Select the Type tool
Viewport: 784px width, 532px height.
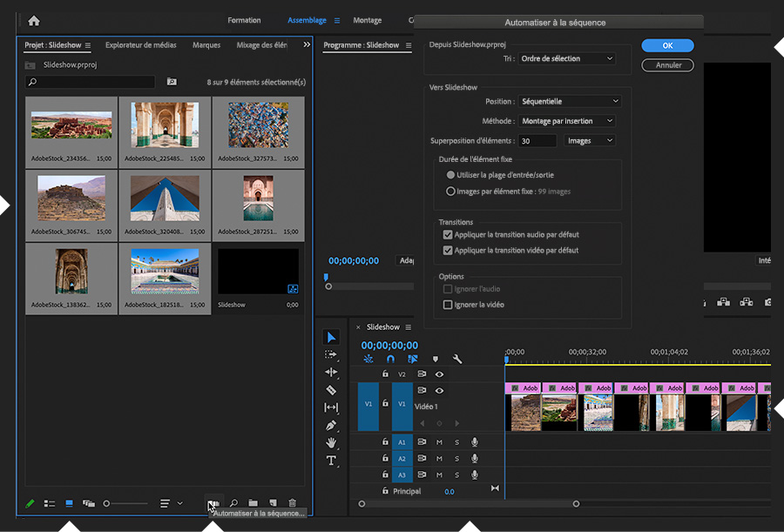tap(331, 461)
